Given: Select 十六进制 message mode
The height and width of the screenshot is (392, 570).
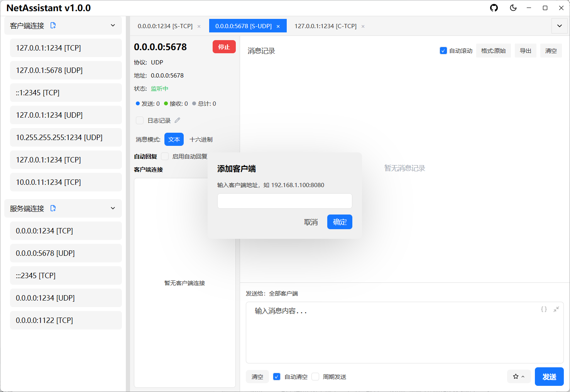Looking at the screenshot, I should (x=201, y=139).
